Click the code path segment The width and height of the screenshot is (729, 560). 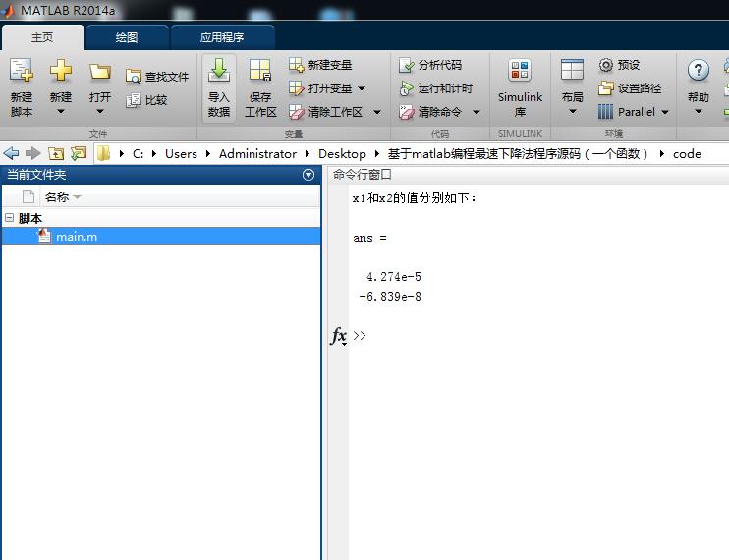click(687, 154)
